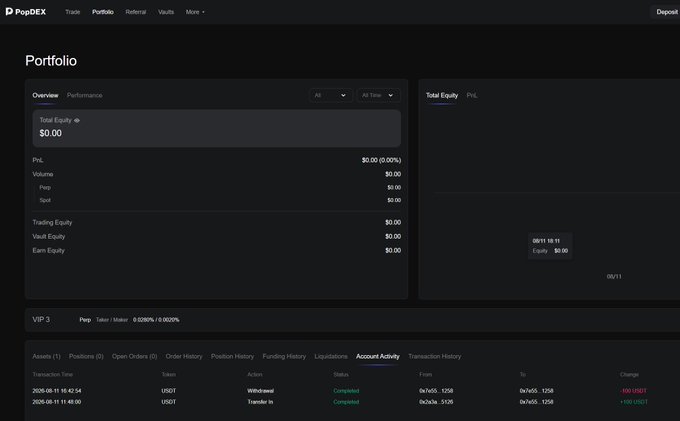Open the All Time range dropdown
Screen dimensions: 680x421
[x=378, y=95]
